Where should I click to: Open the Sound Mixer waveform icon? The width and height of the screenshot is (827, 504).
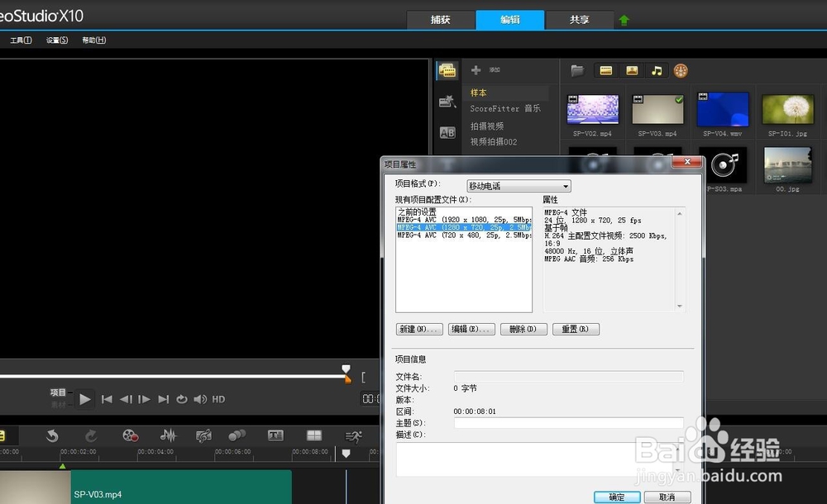coord(168,435)
